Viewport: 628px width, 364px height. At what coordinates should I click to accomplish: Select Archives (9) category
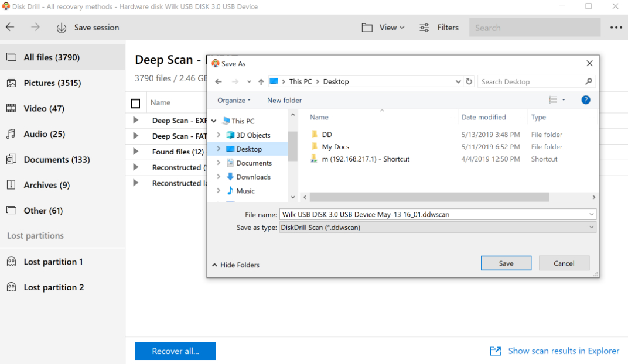(63, 185)
